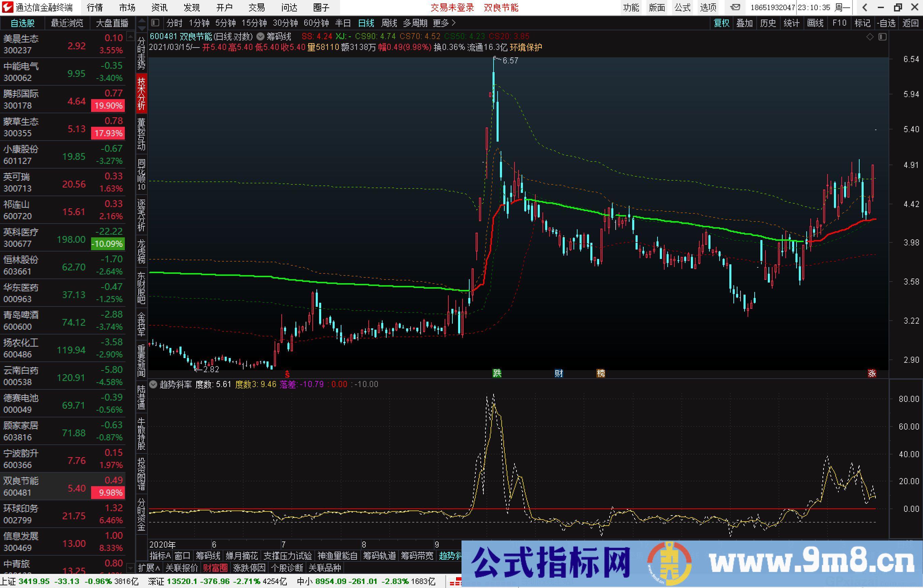Click the 财 marker on chart timeline

tap(559, 373)
